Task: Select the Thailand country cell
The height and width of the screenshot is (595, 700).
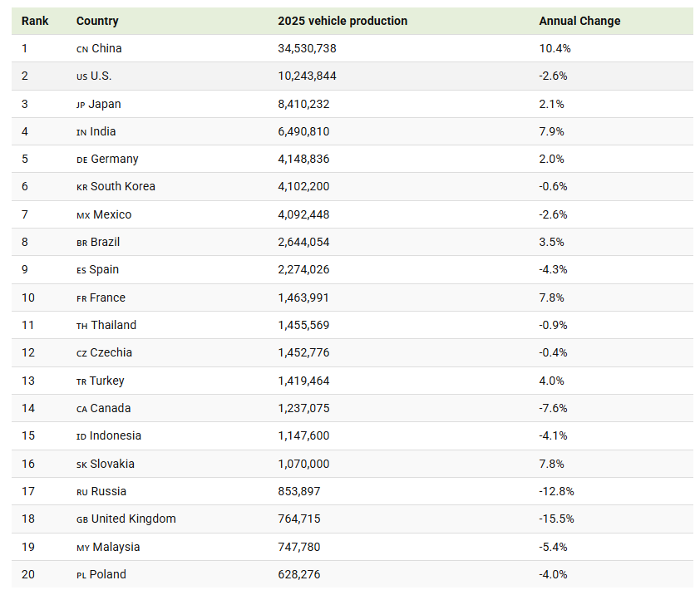Action: tap(106, 325)
